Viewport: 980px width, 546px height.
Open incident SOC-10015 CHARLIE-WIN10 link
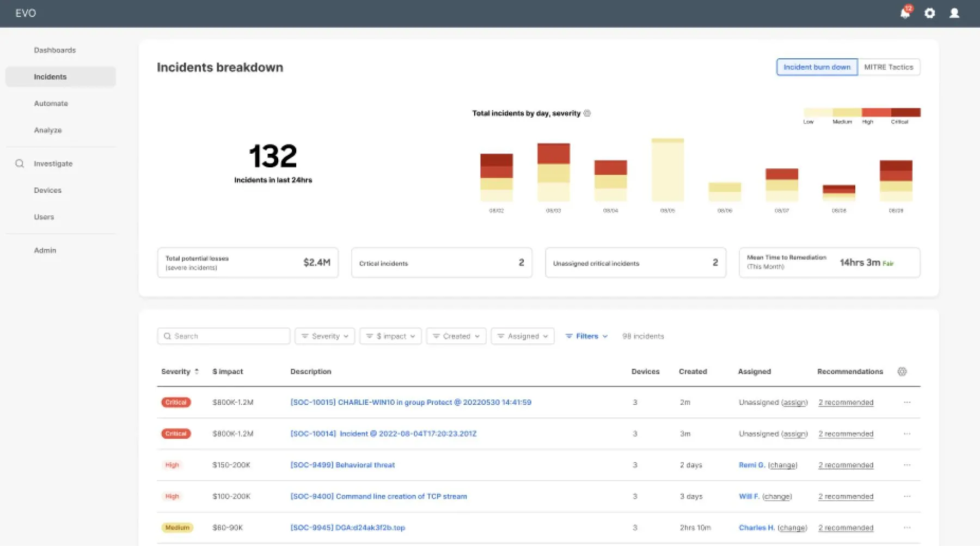411,402
